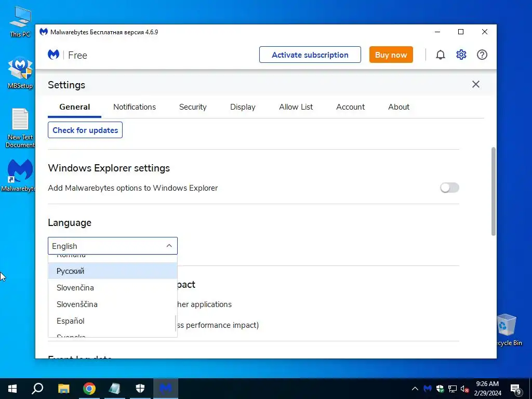532x399 pixels.
Task: Click the Windows Explorer settings heading
Action: [109, 168]
